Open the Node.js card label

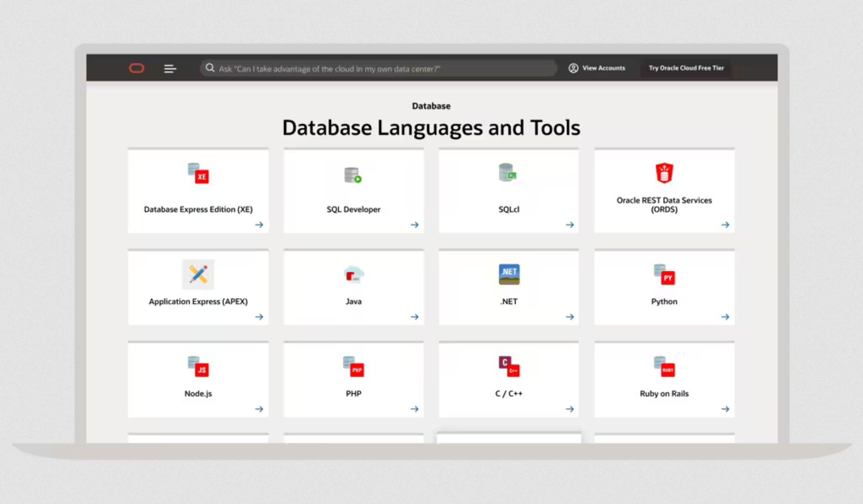[x=198, y=393]
